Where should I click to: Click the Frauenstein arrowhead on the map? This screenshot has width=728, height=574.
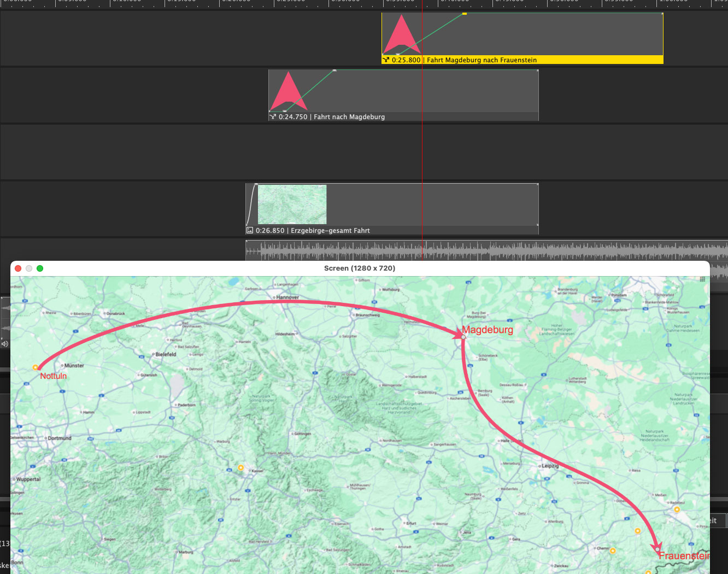point(657,548)
